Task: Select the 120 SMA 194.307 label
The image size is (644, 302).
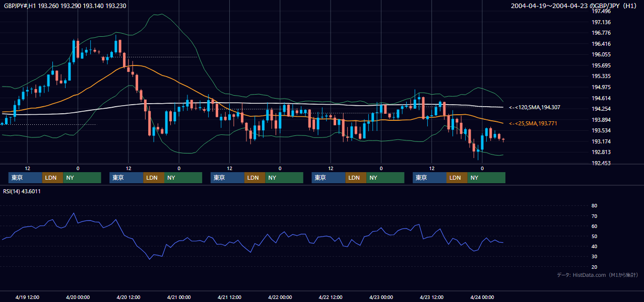Action: [535, 108]
